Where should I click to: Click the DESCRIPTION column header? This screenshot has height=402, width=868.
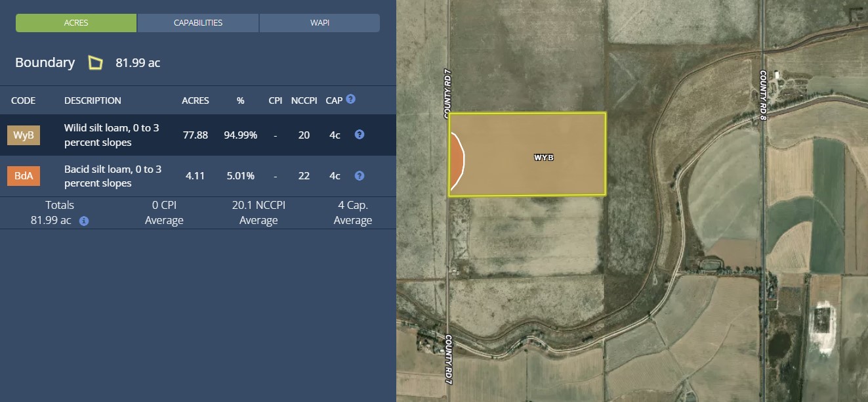pos(93,100)
